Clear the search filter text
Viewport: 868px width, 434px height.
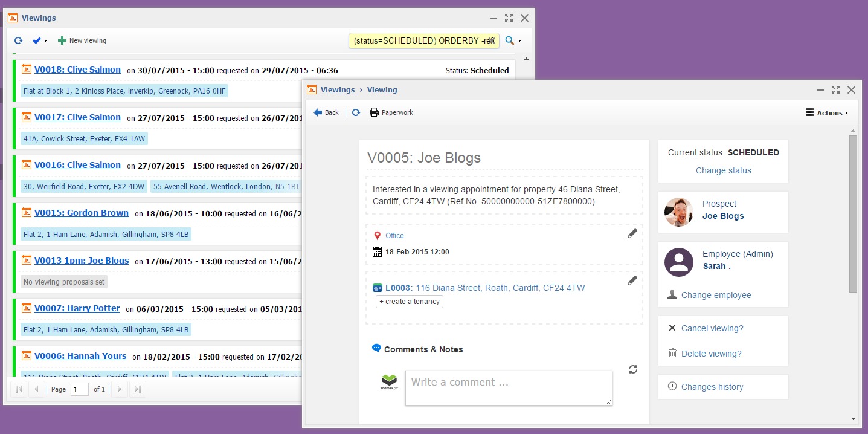click(491, 40)
